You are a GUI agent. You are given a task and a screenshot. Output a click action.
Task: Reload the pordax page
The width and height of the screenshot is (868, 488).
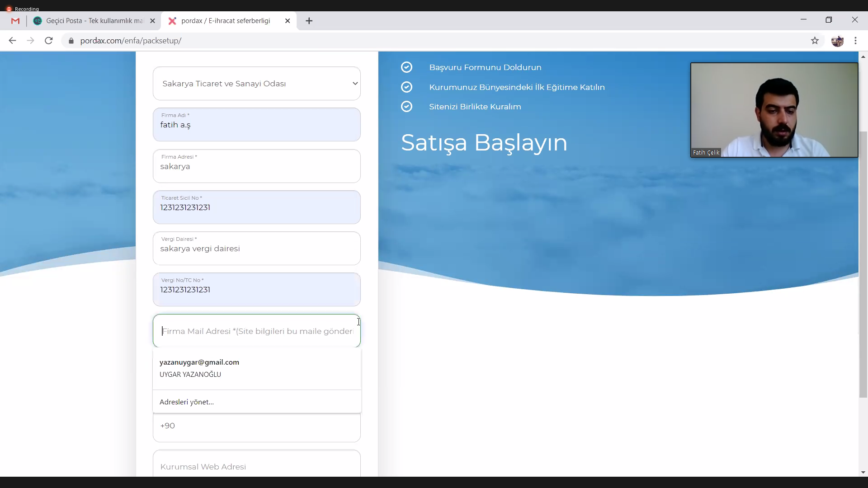49,41
